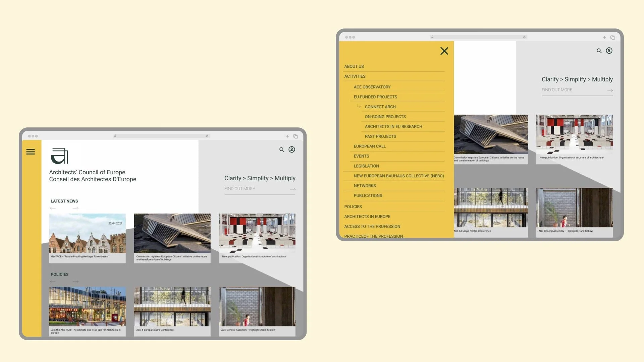Click search magnifier icon in left mockup
This screenshot has width=644, height=362.
(x=282, y=150)
